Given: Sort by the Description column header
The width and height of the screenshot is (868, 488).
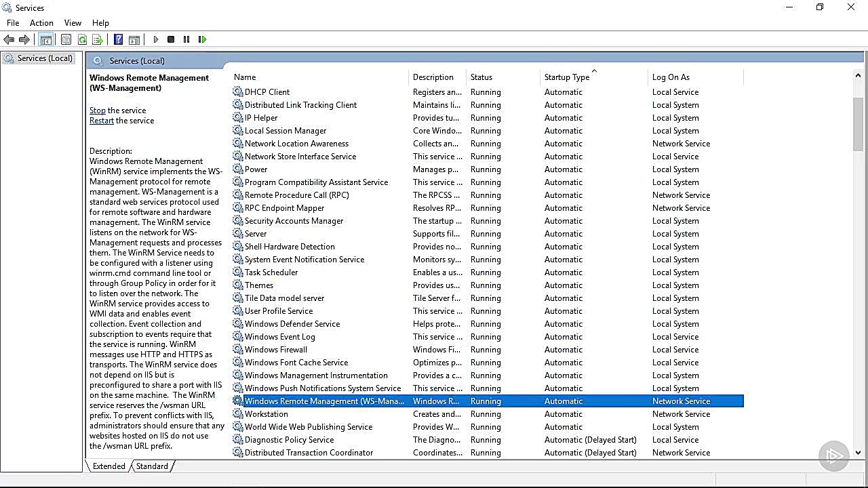Looking at the screenshot, I should pyautogui.click(x=437, y=77).
